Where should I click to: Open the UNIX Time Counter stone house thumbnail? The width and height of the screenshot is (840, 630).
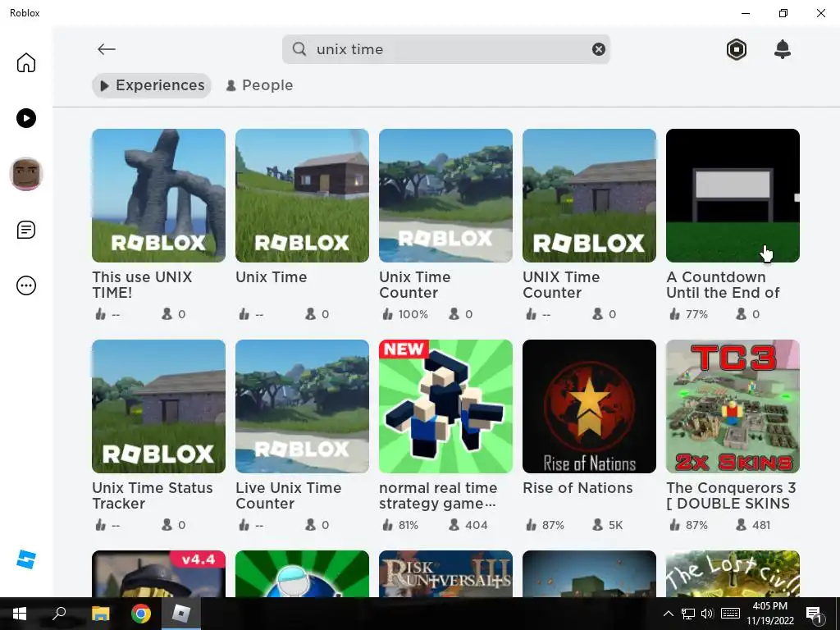click(x=589, y=195)
